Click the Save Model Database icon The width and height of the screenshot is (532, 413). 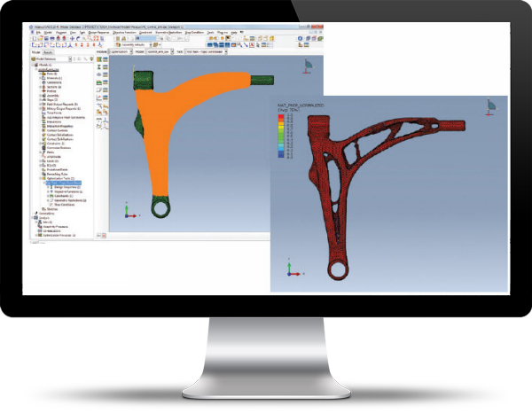46,38
